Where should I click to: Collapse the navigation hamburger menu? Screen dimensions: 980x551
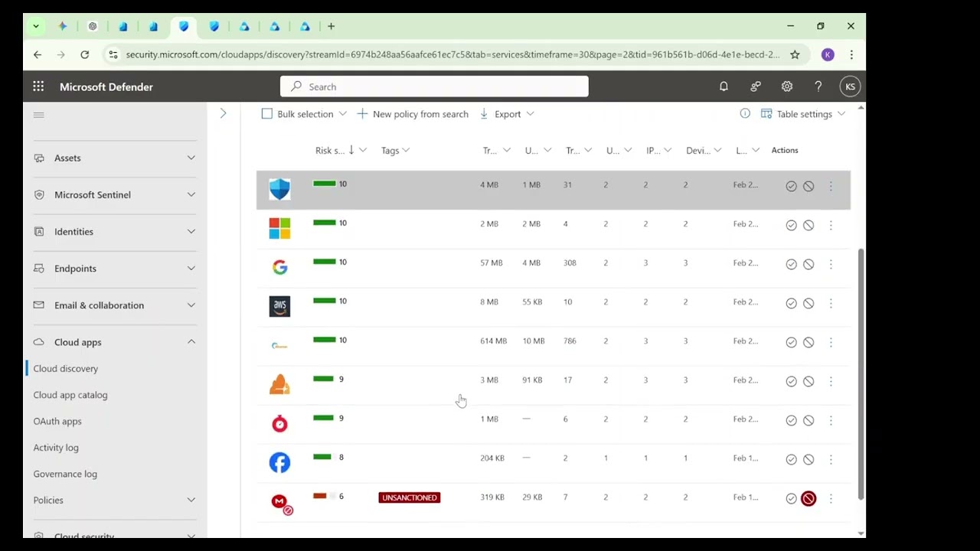pyautogui.click(x=38, y=115)
